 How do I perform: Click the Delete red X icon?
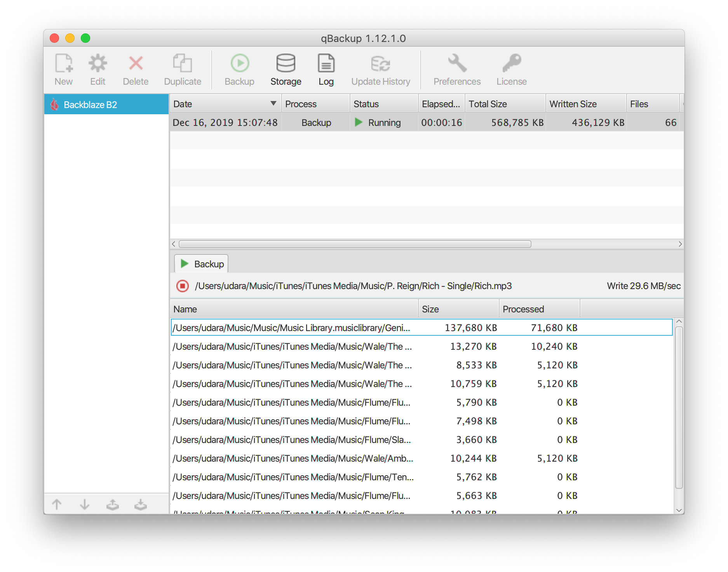pos(136,63)
